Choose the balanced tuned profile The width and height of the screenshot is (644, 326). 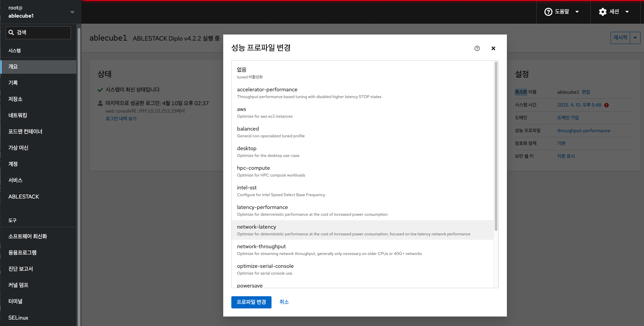362,132
